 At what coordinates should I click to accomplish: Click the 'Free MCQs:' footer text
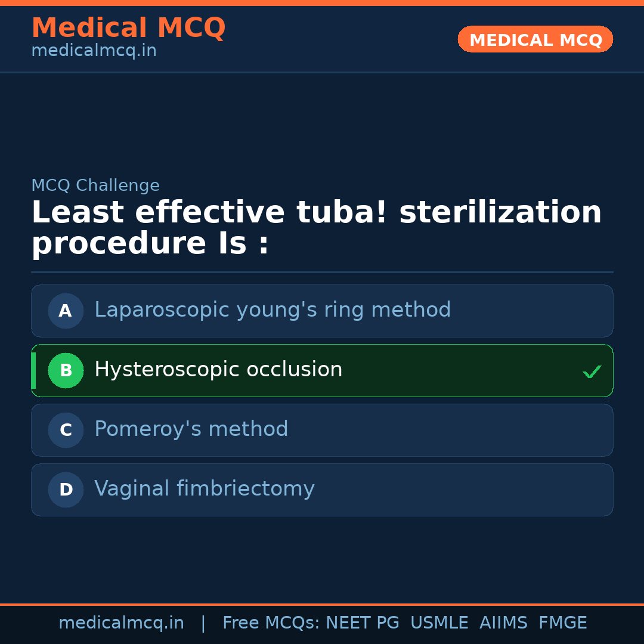pyautogui.click(x=271, y=623)
